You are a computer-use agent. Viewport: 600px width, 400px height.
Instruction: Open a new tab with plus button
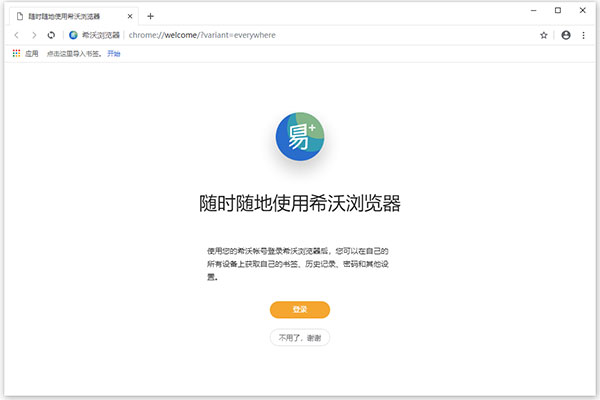pyautogui.click(x=150, y=16)
